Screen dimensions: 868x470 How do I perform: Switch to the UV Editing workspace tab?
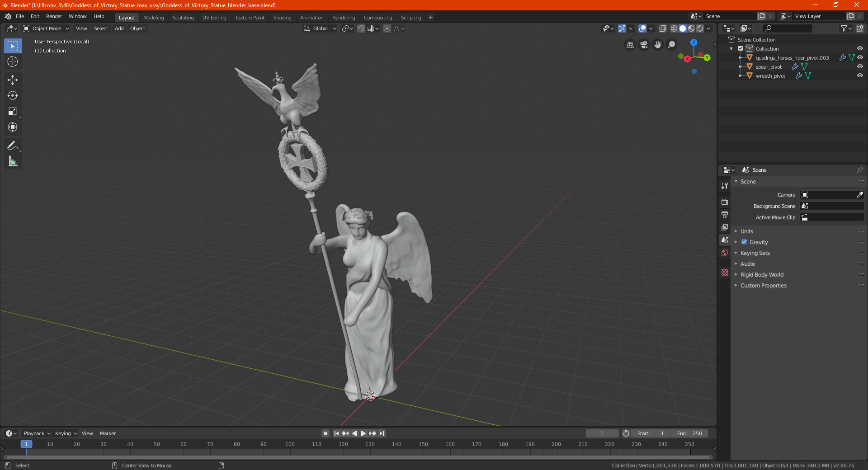click(214, 18)
